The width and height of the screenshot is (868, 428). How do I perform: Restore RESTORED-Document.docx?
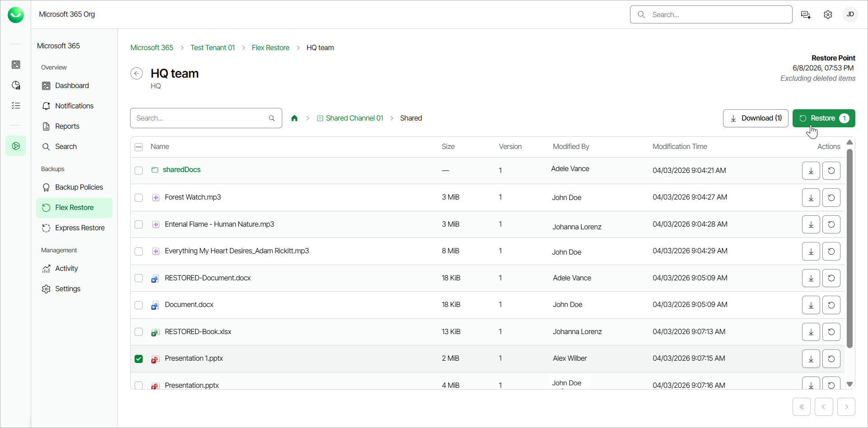pyautogui.click(x=831, y=278)
